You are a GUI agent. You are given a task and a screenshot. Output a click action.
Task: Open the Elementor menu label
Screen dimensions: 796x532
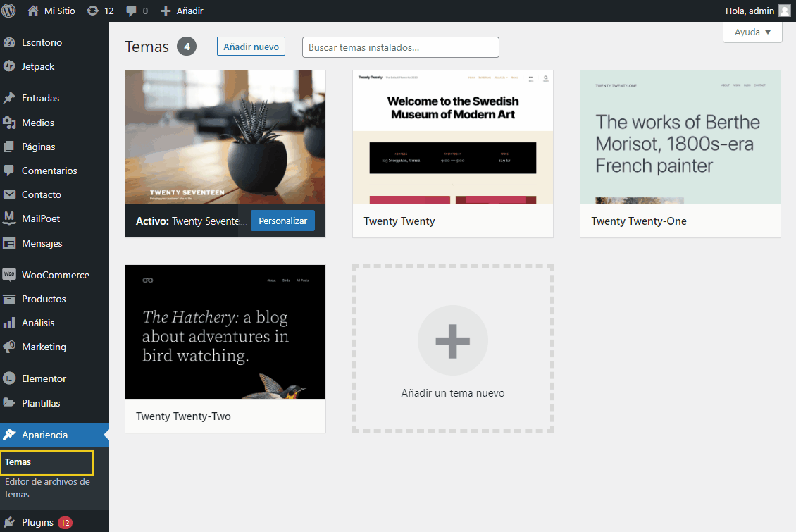[44, 378]
